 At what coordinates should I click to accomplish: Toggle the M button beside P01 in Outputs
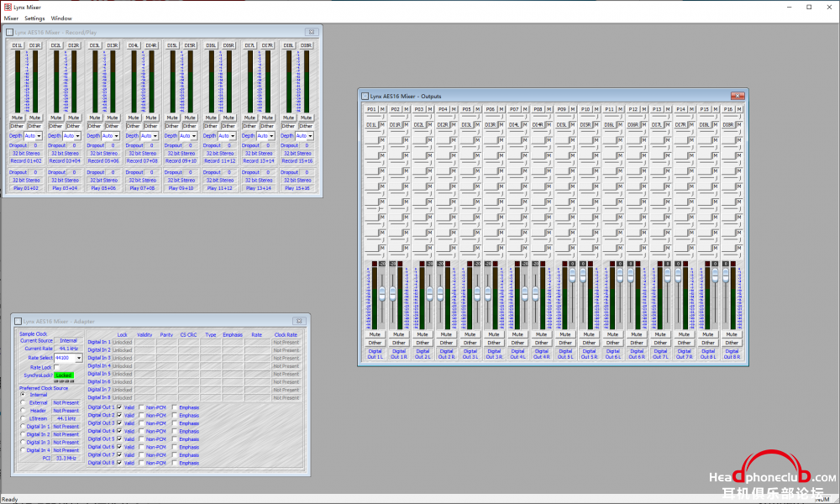pyautogui.click(x=382, y=109)
